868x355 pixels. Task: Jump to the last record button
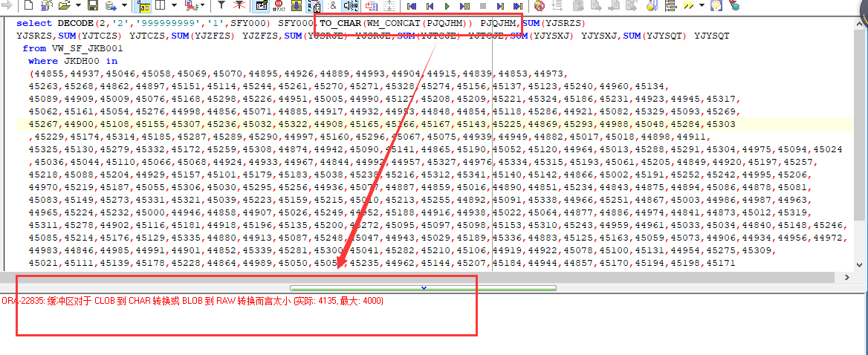pyautogui.click(x=517, y=6)
